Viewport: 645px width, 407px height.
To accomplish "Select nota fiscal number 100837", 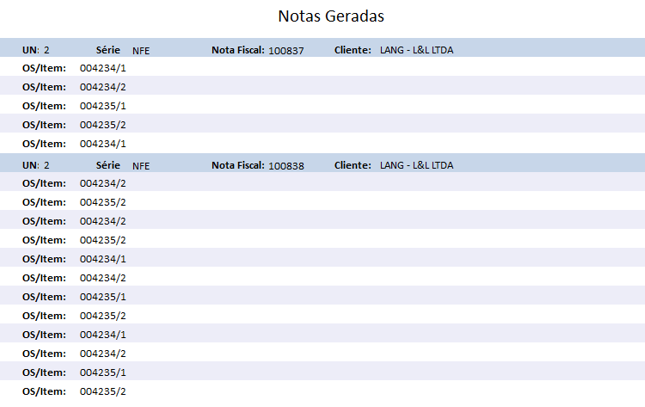I will pos(286,50).
